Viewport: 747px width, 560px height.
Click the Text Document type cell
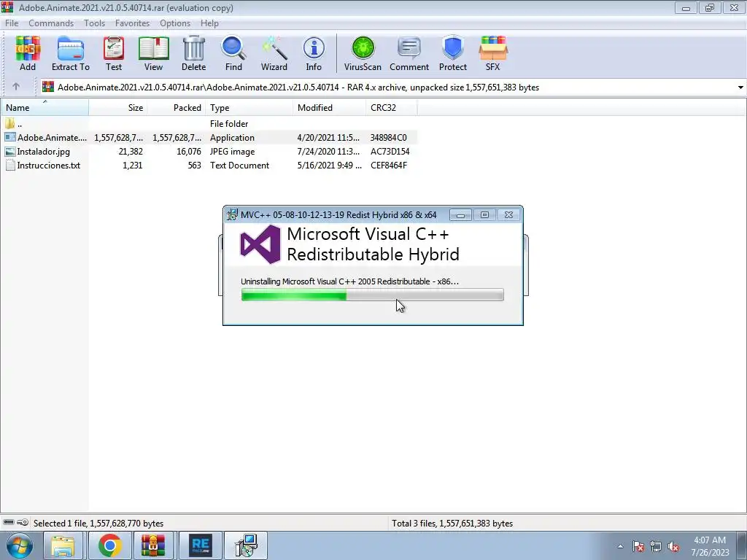click(239, 166)
